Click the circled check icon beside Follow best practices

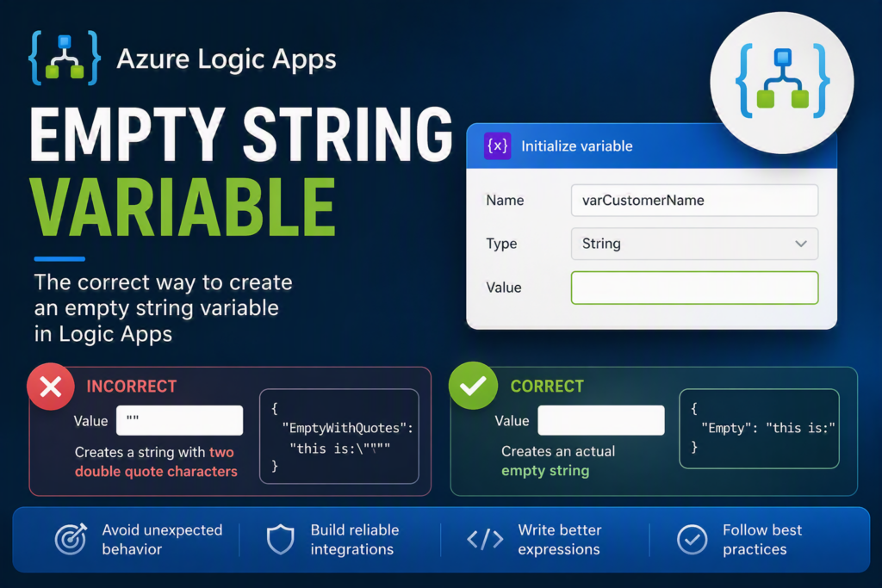point(692,540)
